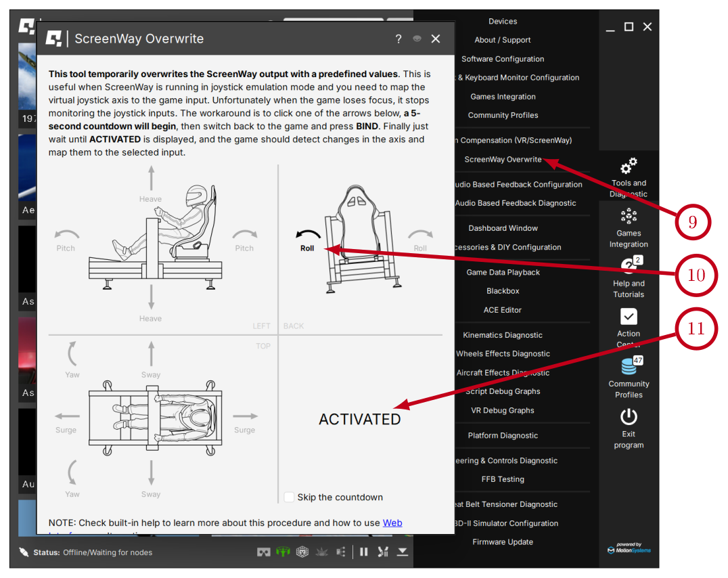
Task: Click the upward Heave arrow
Action: (151, 179)
